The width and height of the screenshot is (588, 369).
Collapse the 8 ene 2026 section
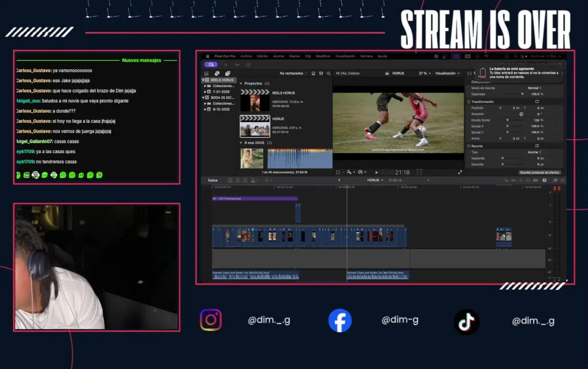(x=241, y=142)
